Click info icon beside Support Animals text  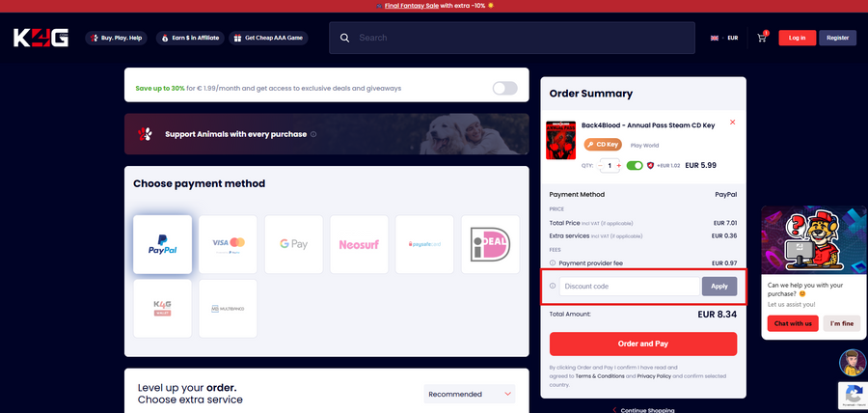coord(313,134)
